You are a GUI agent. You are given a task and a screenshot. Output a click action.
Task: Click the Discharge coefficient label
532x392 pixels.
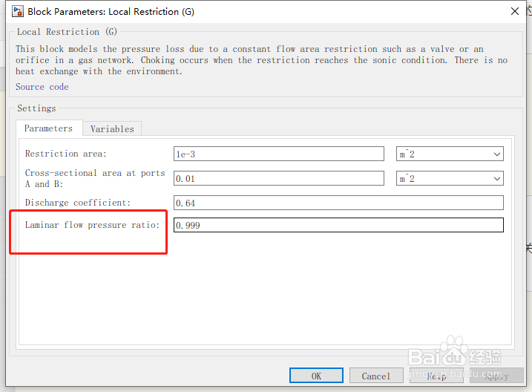pos(78,203)
